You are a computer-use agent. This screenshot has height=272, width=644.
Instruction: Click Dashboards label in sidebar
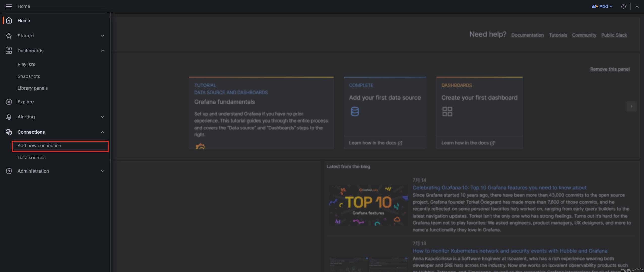(30, 51)
